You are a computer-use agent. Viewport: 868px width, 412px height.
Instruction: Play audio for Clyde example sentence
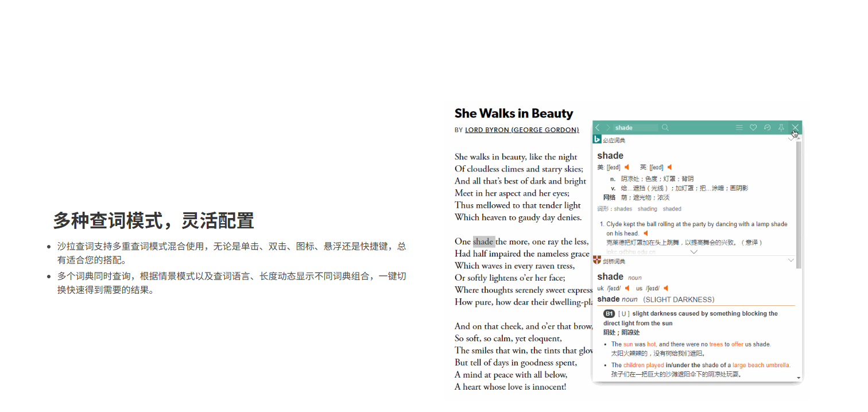coord(645,234)
